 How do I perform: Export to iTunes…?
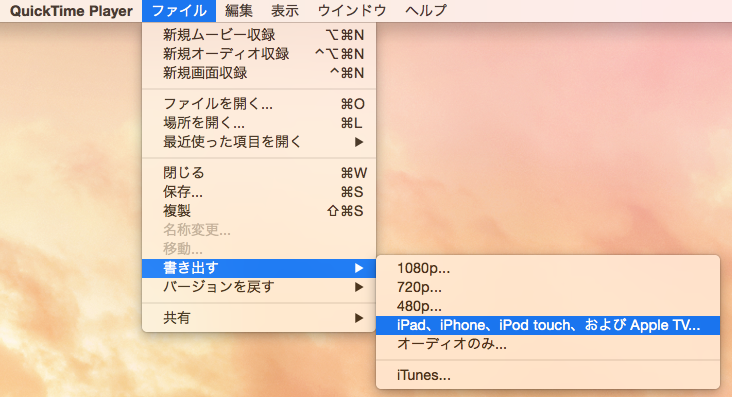pos(548,375)
